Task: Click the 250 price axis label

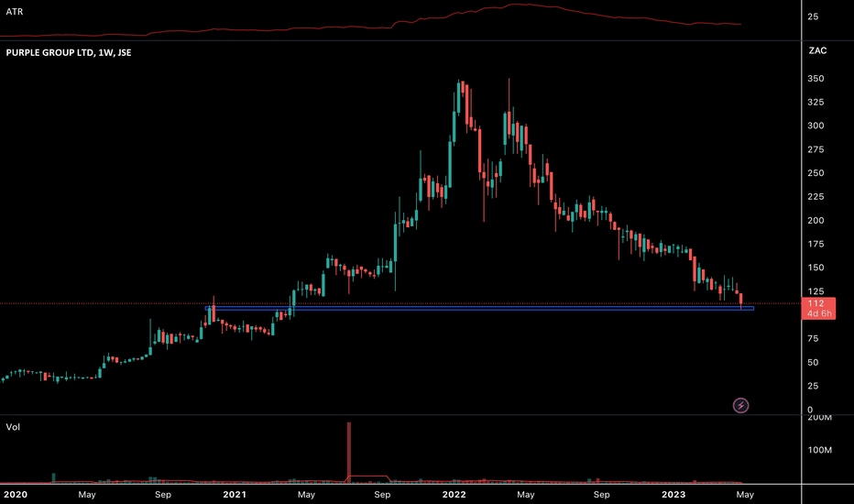Action: (816, 172)
